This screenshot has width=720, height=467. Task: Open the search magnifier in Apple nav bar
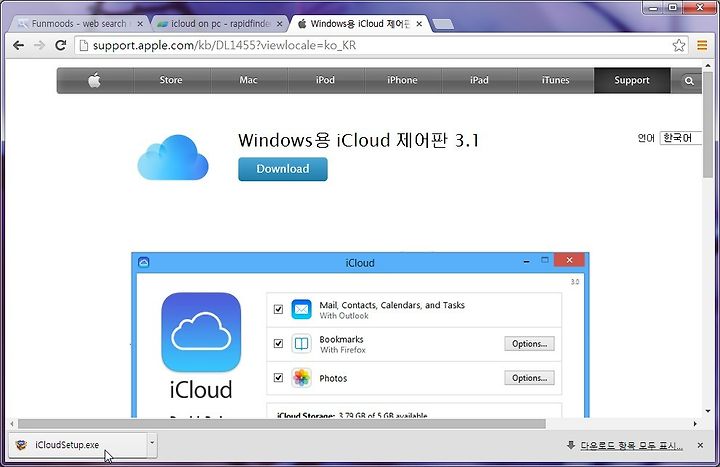point(689,81)
